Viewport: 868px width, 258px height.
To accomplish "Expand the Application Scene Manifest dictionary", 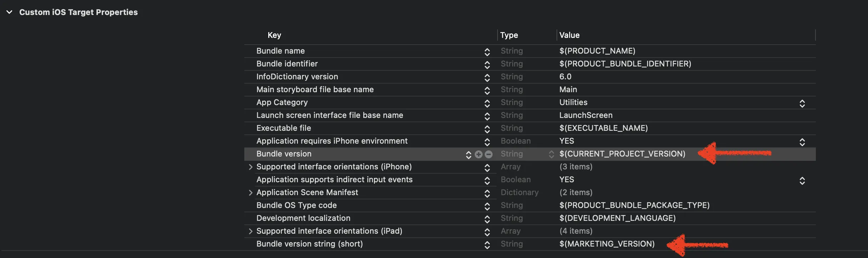I will (x=250, y=193).
